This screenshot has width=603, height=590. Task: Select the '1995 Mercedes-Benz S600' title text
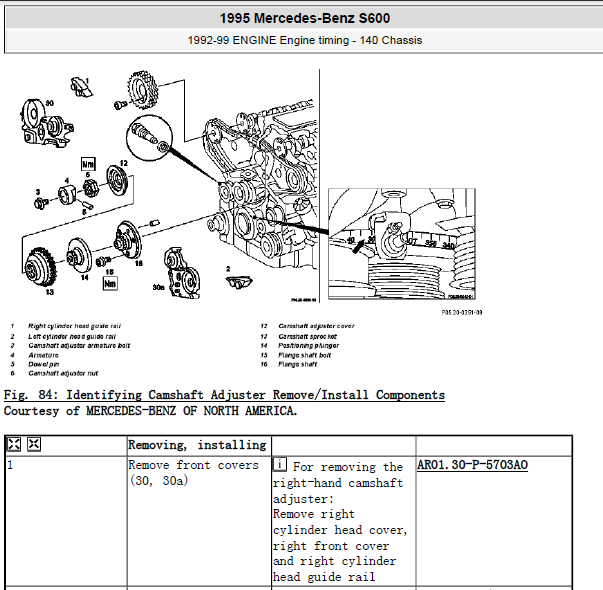pos(305,18)
